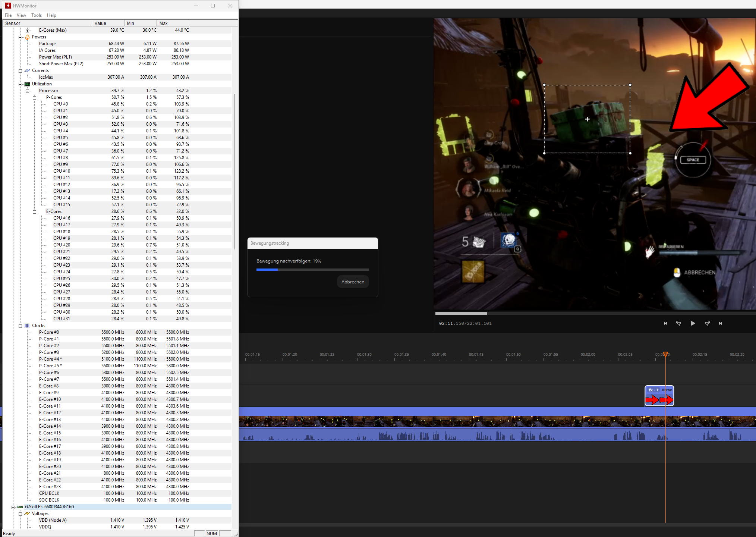Step forward using the curved forward arrow
The image size is (756, 537).
click(x=707, y=323)
